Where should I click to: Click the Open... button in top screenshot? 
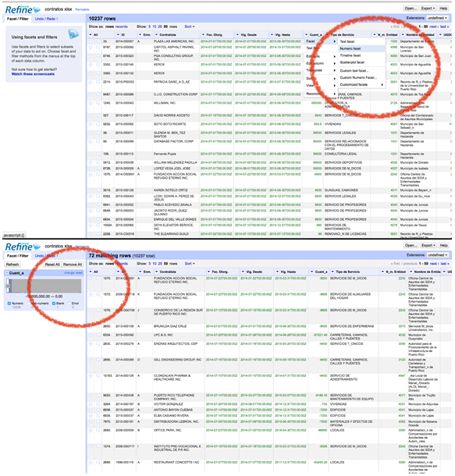click(x=411, y=9)
